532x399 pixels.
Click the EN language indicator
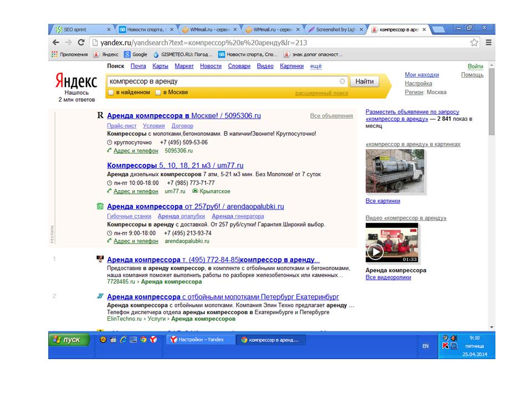click(426, 346)
